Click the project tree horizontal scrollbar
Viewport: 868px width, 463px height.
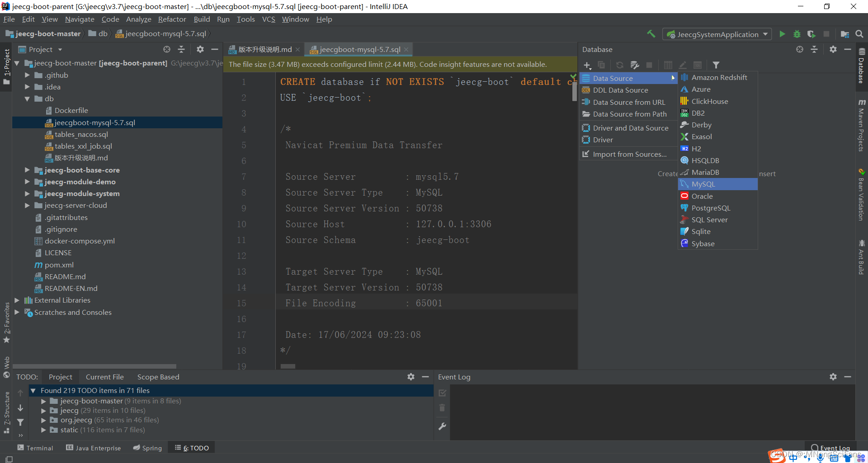pyautogui.click(x=95, y=366)
